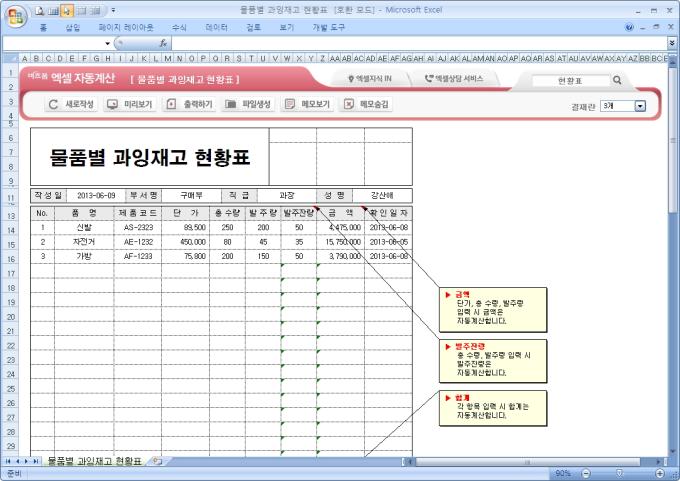Open the Name Box dropdown arrow
This screenshot has width=680, height=481.
click(x=107, y=43)
